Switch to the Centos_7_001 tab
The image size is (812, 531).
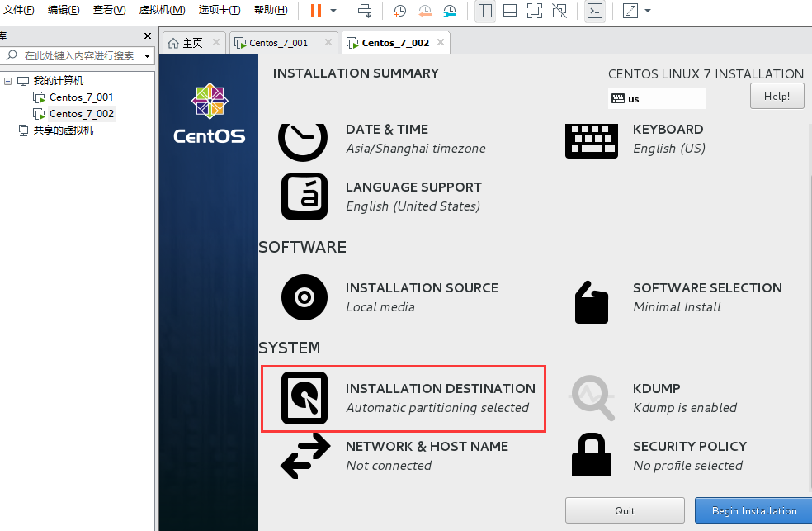pyautogui.click(x=277, y=43)
